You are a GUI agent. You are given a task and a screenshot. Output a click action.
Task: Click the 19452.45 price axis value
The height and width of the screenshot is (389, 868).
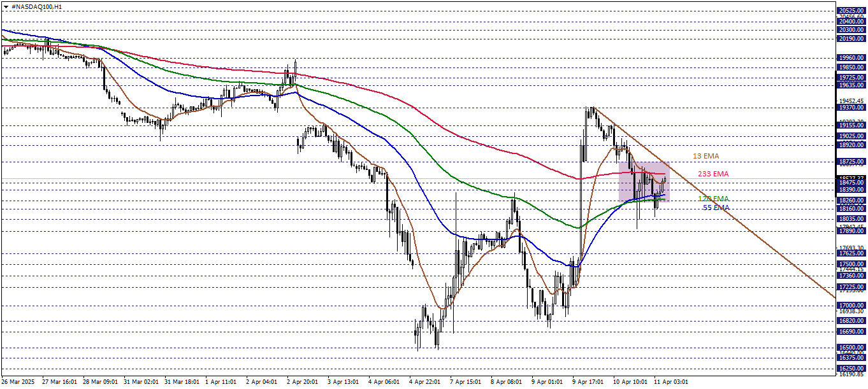click(852, 101)
